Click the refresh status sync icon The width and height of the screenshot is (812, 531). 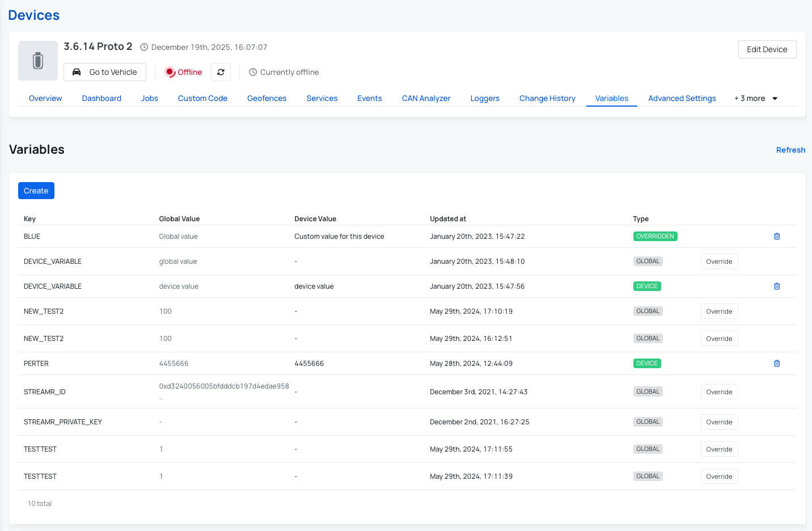pos(221,72)
